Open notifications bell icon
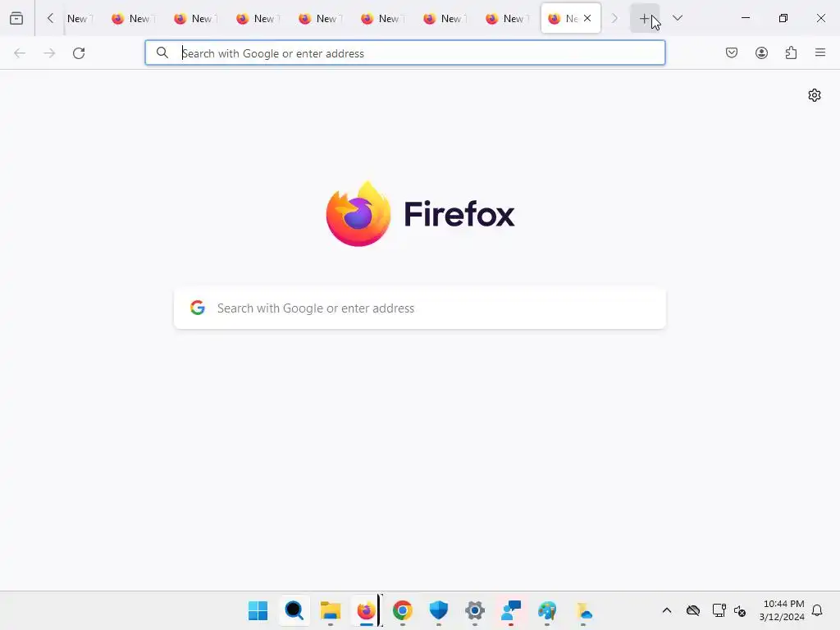The image size is (840, 630). tap(817, 610)
